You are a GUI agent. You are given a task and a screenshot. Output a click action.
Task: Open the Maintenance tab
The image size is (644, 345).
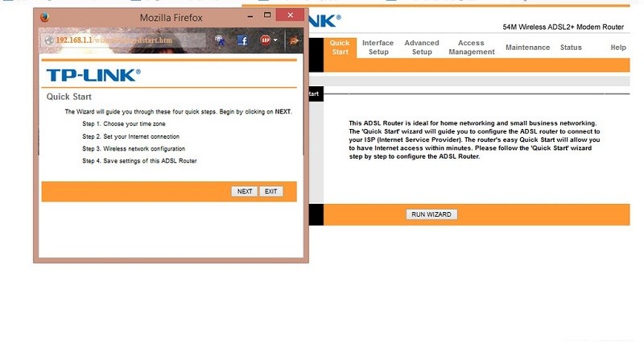pyautogui.click(x=527, y=48)
